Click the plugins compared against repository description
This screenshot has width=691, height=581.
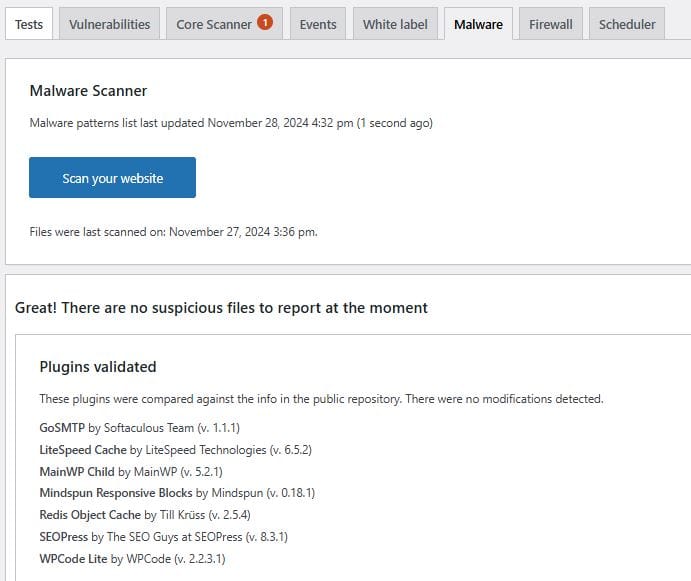pyautogui.click(x=321, y=399)
